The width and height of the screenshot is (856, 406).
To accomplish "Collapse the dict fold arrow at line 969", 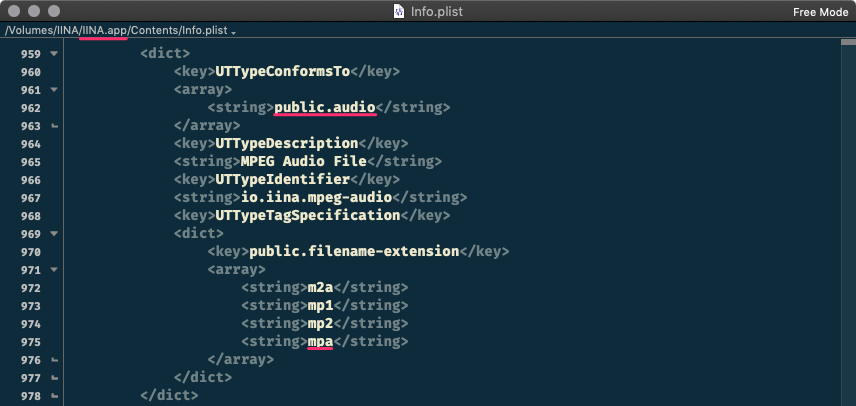I will tap(53, 234).
